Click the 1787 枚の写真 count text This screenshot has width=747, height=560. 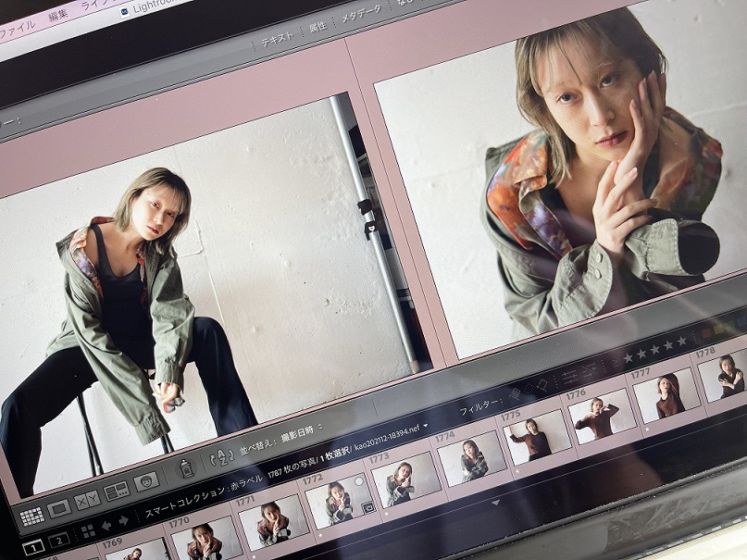tap(291, 467)
